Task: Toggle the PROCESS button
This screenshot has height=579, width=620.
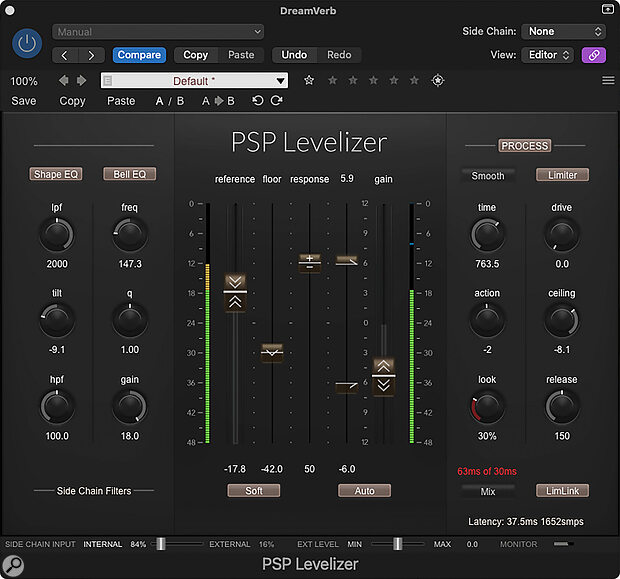Action: coord(524,146)
